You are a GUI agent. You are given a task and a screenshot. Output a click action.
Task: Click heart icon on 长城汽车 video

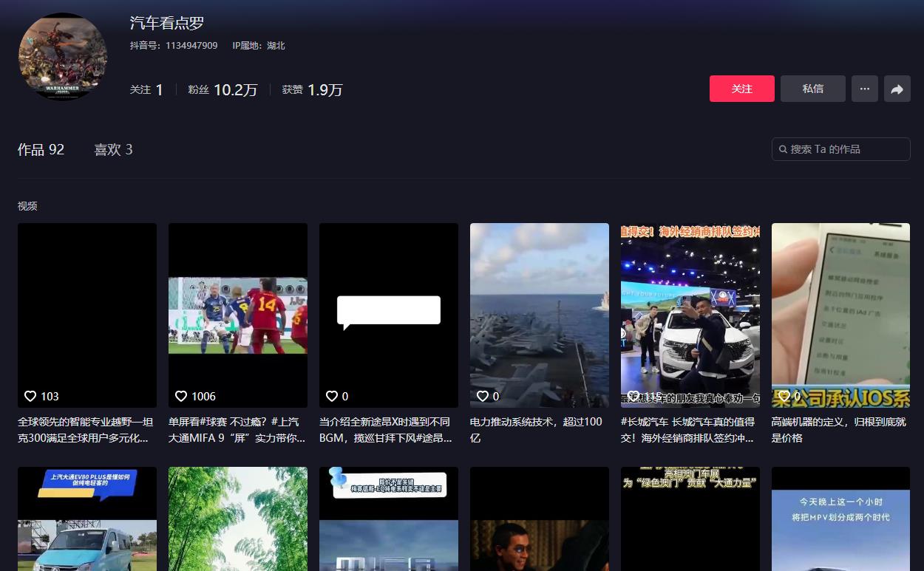pyautogui.click(x=633, y=396)
